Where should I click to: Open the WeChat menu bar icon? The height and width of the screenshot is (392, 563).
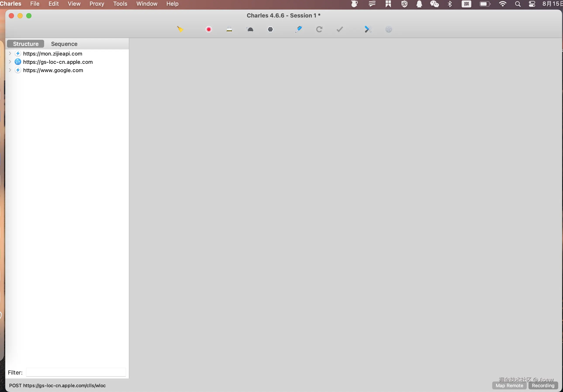434,4
